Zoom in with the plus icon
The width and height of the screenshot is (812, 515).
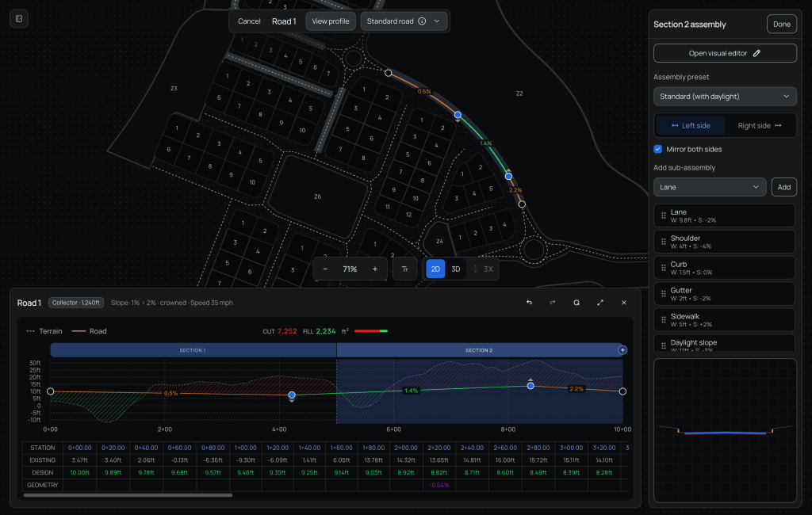[375, 269]
